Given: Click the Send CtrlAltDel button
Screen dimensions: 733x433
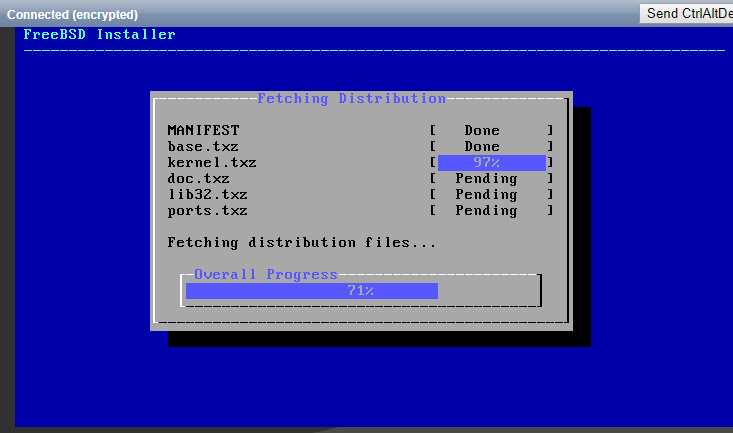Looking at the screenshot, I should tap(686, 14).
